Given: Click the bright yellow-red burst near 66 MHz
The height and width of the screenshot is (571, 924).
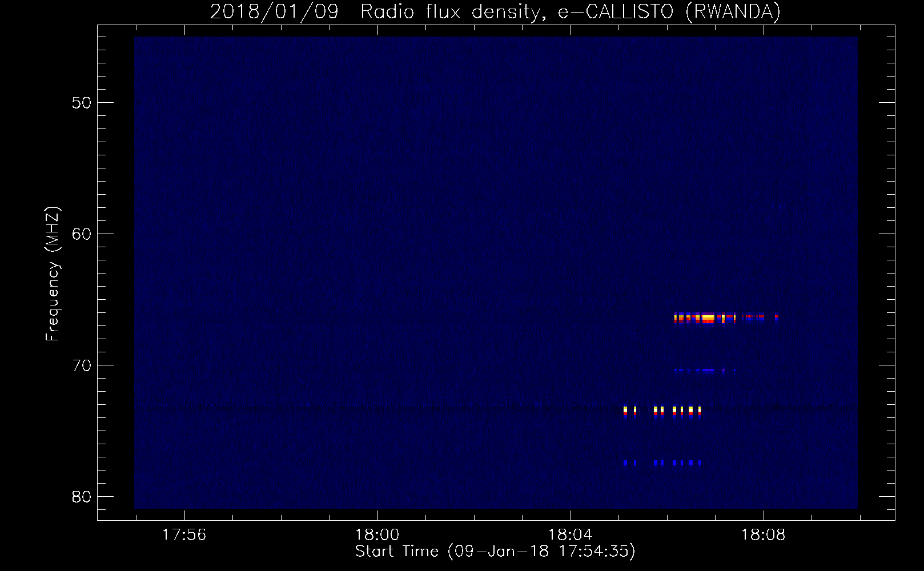Looking at the screenshot, I should pos(726,318).
